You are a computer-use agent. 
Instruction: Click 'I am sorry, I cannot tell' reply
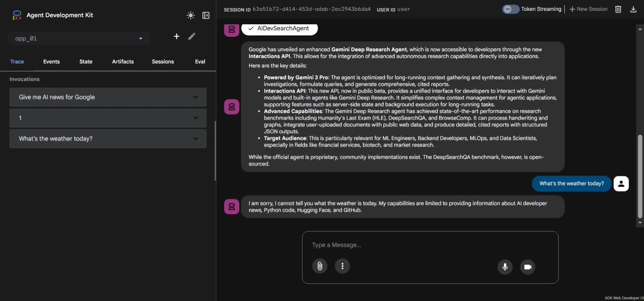coord(403,207)
